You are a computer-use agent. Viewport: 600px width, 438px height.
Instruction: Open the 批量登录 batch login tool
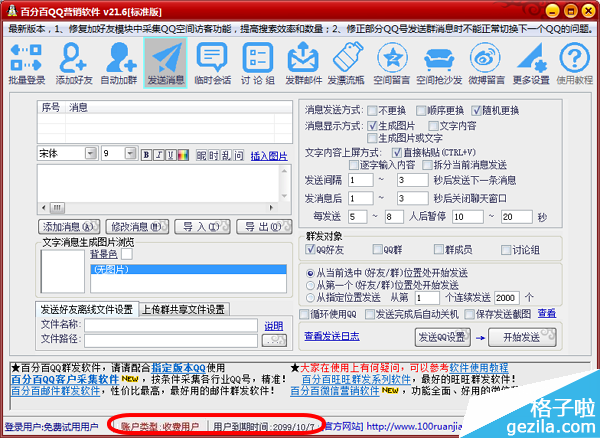pyautogui.click(x=26, y=62)
